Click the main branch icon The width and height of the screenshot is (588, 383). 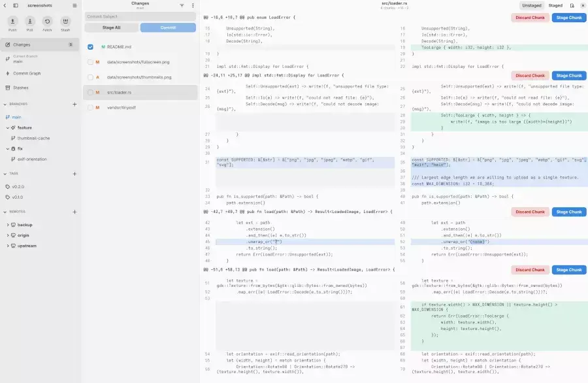7,117
